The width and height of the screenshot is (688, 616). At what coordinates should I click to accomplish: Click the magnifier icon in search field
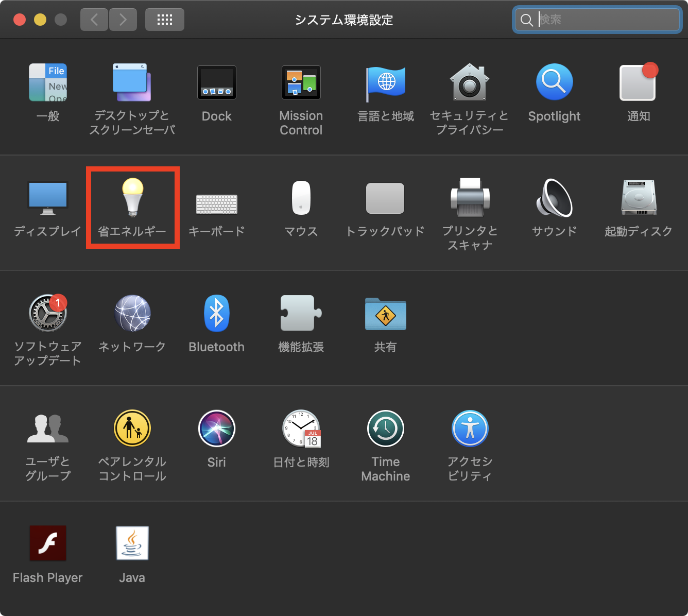(526, 20)
